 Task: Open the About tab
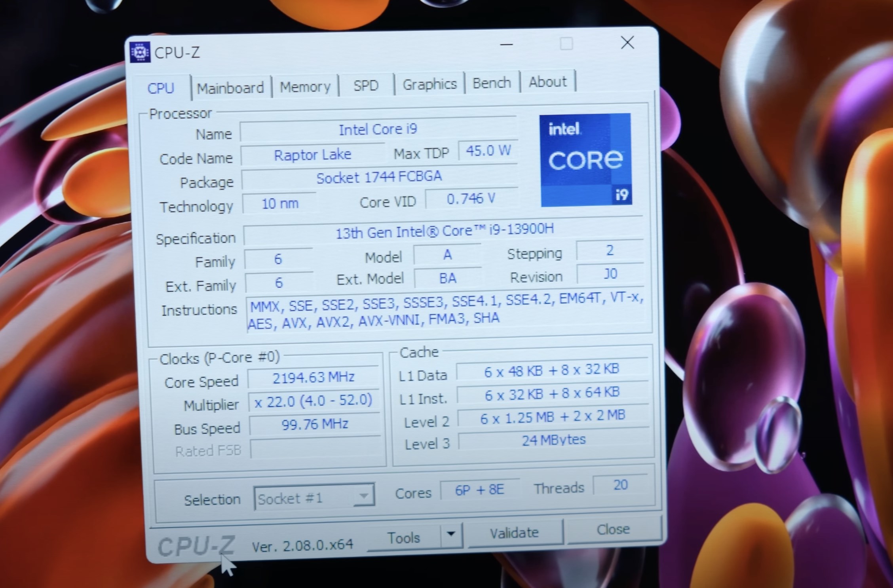547,82
